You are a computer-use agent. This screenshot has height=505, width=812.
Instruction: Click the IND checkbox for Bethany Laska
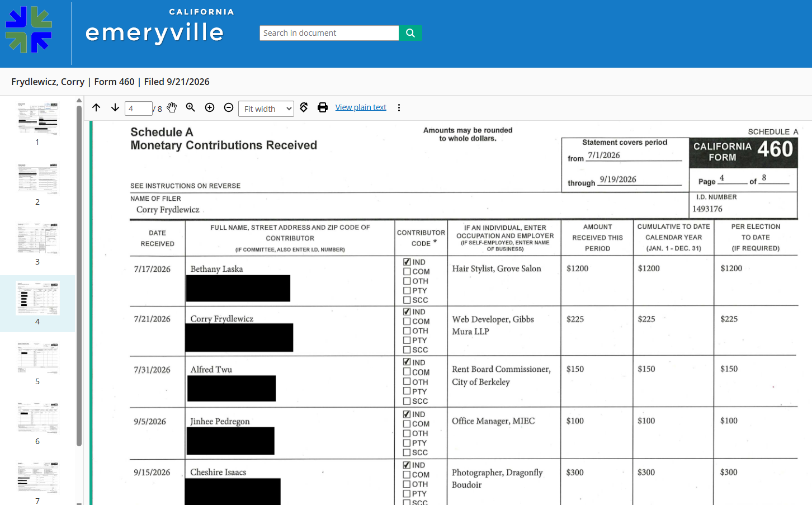(407, 262)
